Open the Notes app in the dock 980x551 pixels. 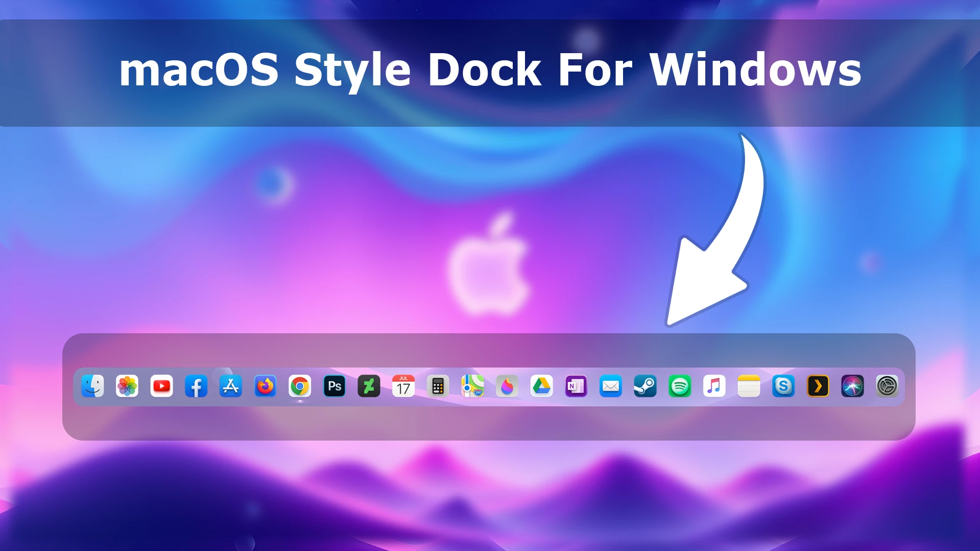point(749,386)
